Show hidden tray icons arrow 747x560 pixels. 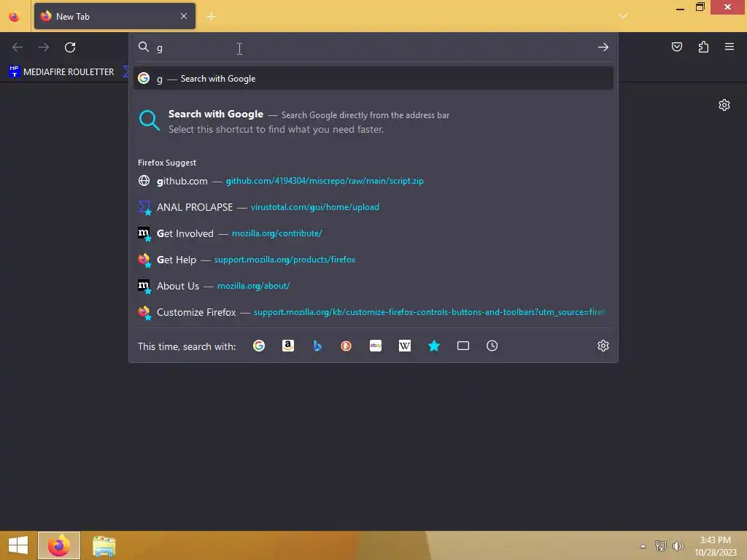pyautogui.click(x=643, y=546)
